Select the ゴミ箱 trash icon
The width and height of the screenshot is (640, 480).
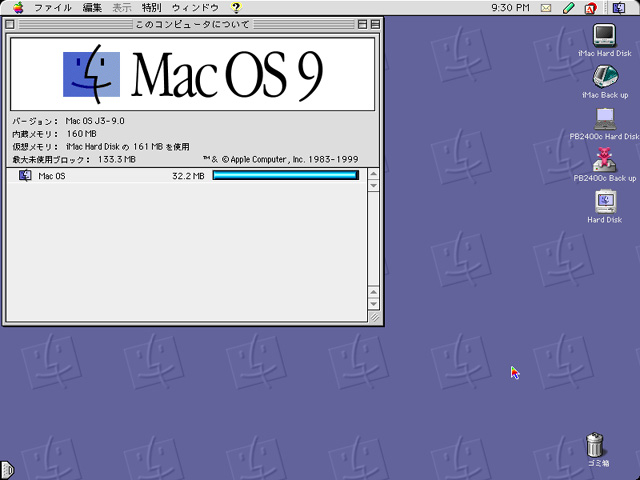(595, 444)
